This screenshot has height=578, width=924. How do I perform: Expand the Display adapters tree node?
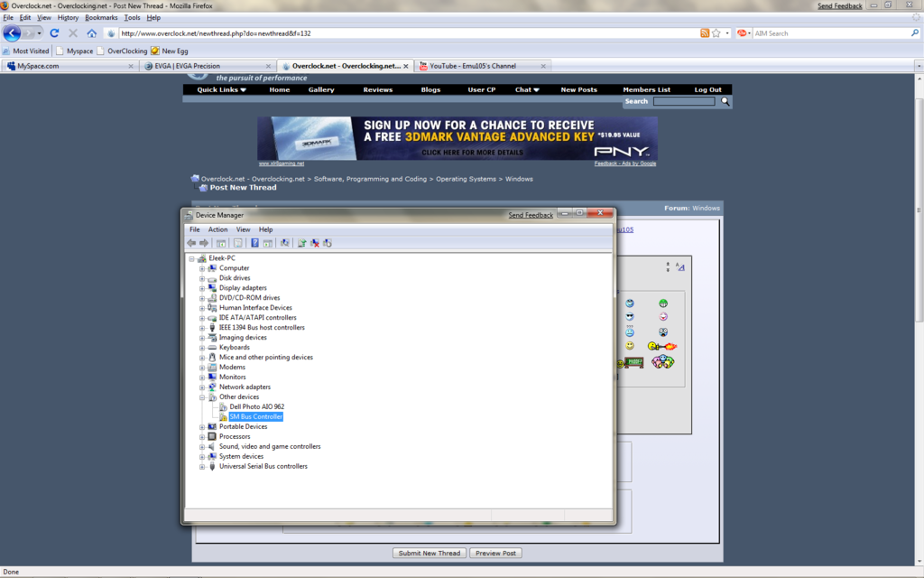[x=203, y=287]
